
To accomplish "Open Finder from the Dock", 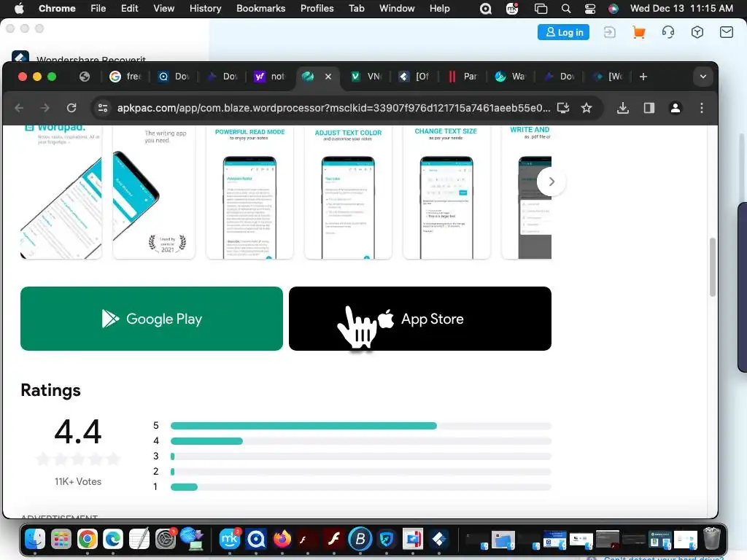I will pos(35,539).
